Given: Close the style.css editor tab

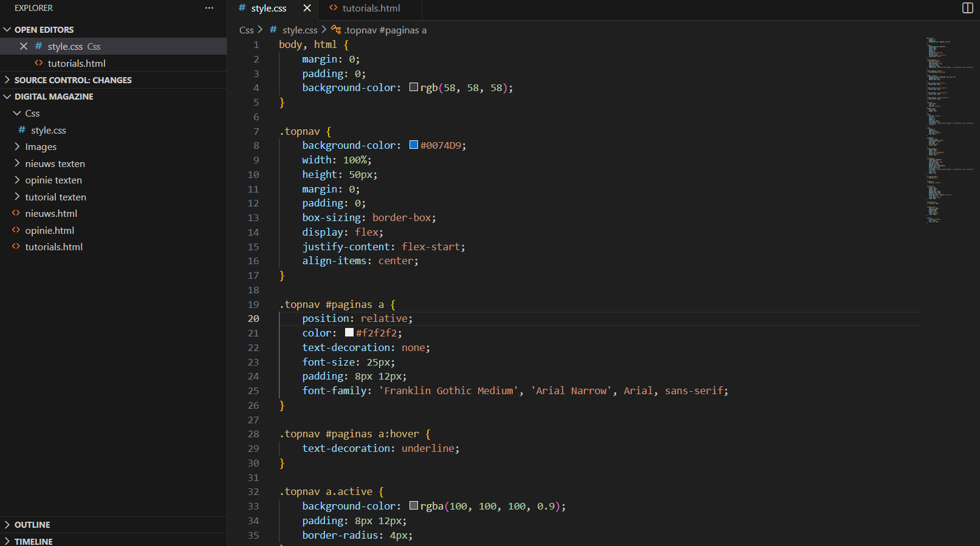Looking at the screenshot, I should [x=307, y=8].
